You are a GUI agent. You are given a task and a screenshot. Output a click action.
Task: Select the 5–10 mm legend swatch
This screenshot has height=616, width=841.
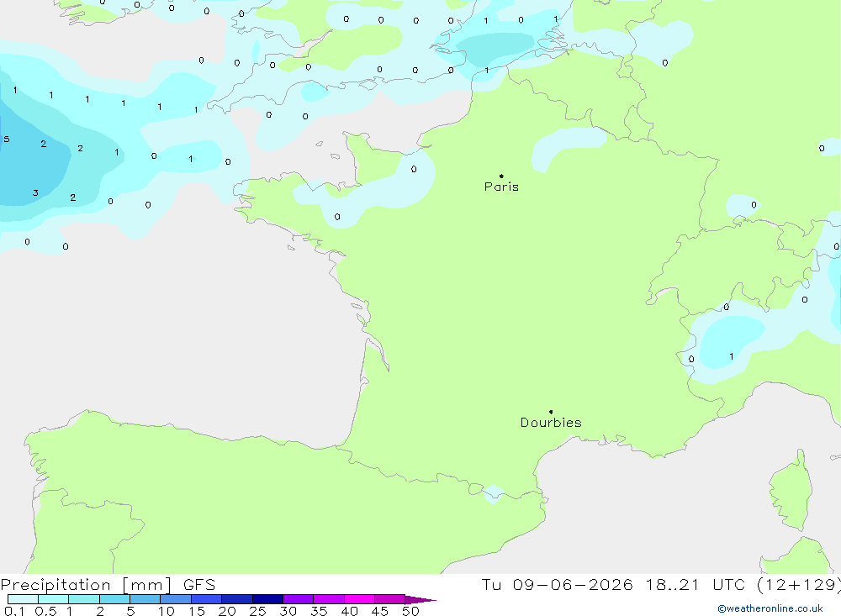(x=145, y=599)
